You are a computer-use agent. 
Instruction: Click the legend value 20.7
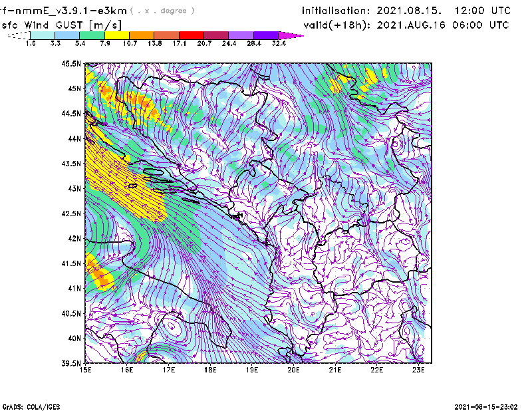coord(204,43)
